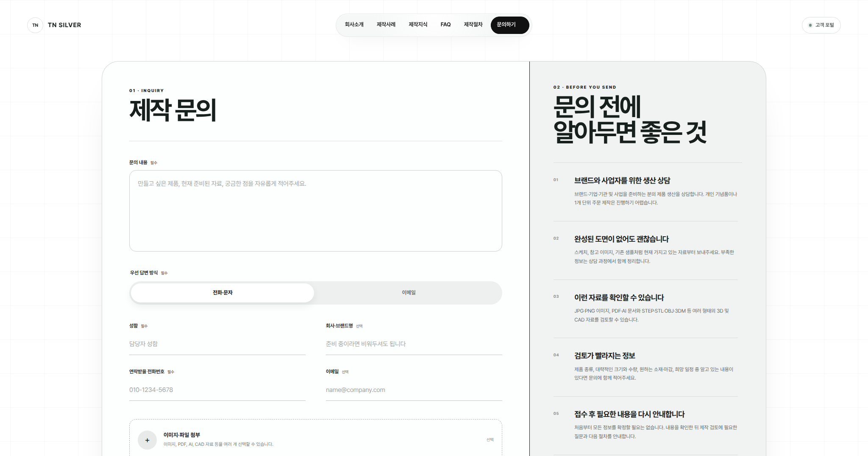Open the 제작지식 section
868x456 pixels.
coord(418,25)
